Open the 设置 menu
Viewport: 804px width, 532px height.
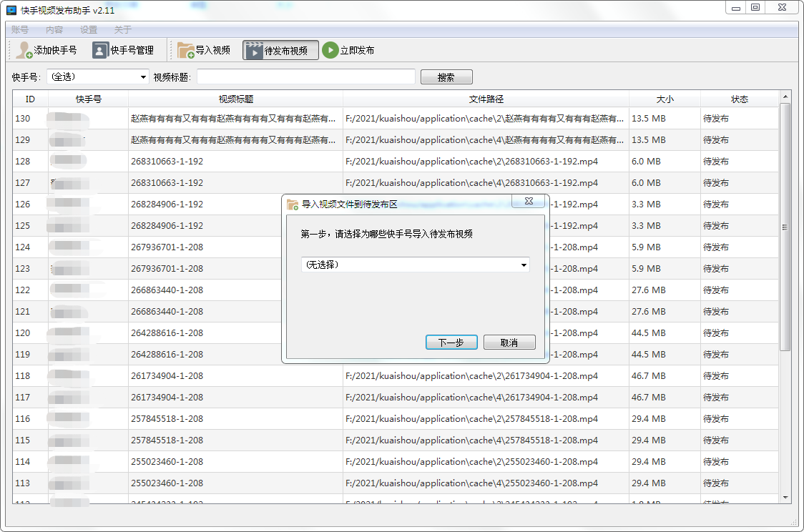(x=89, y=30)
